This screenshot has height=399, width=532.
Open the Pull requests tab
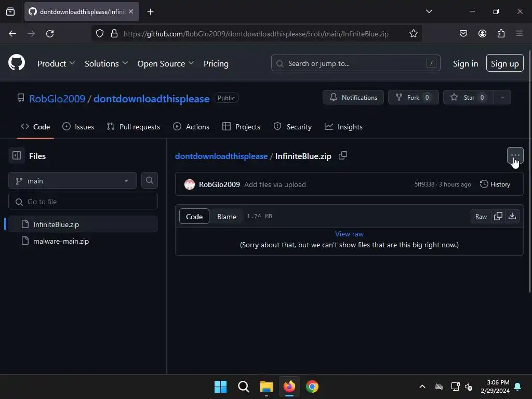[134, 127]
